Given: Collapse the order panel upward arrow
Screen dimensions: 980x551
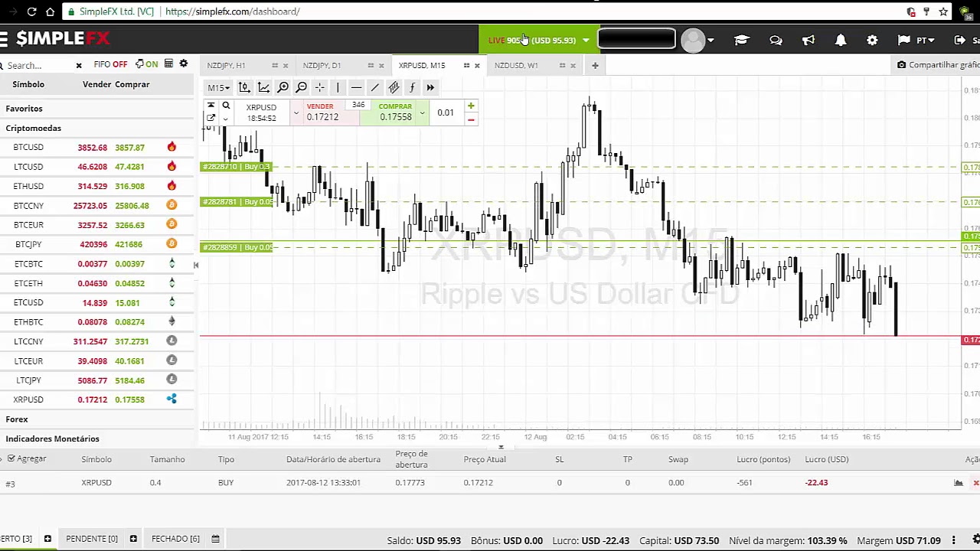Looking at the screenshot, I should 211,106.
